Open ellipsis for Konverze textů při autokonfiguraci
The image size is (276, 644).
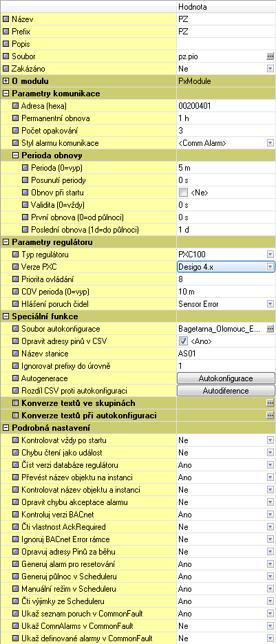pyautogui.click(x=270, y=416)
